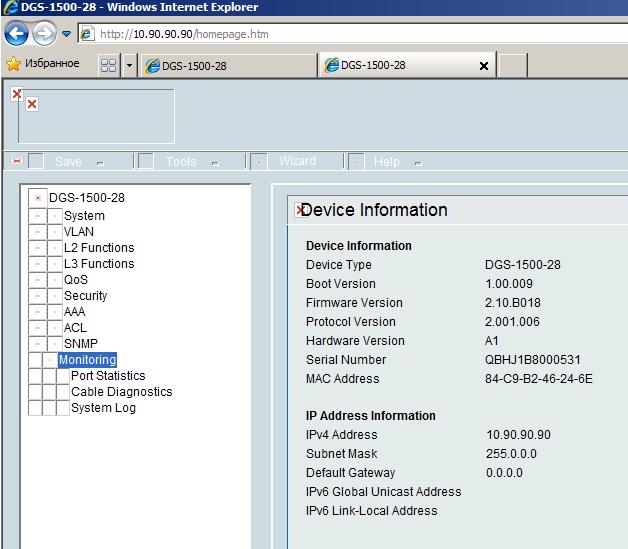628x549 pixels.
Task: Click the DGS-1500-28 root icon in tree
Action: coord(38,198)
